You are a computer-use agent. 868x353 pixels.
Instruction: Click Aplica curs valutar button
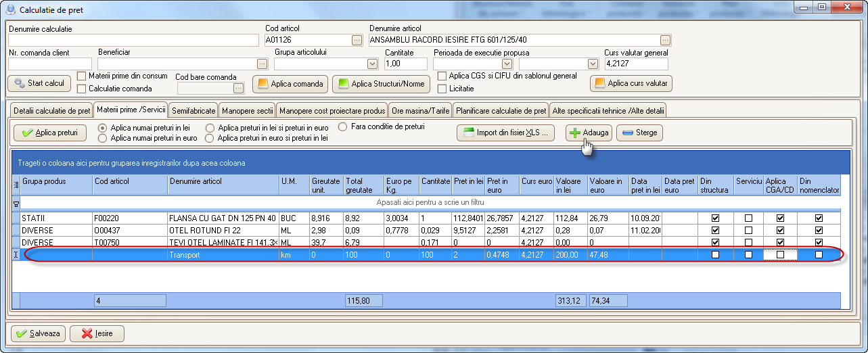click(631, 84)
